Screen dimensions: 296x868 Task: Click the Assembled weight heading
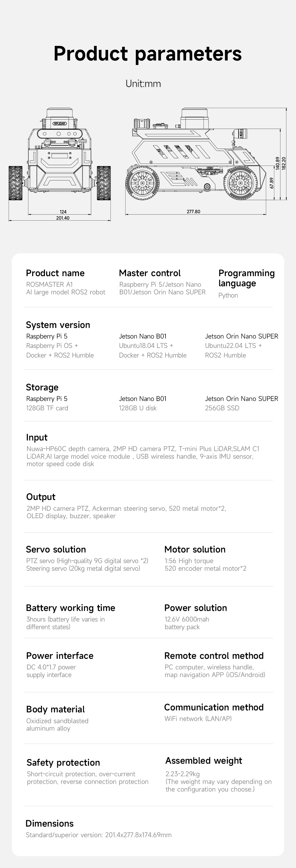point(204,760)
